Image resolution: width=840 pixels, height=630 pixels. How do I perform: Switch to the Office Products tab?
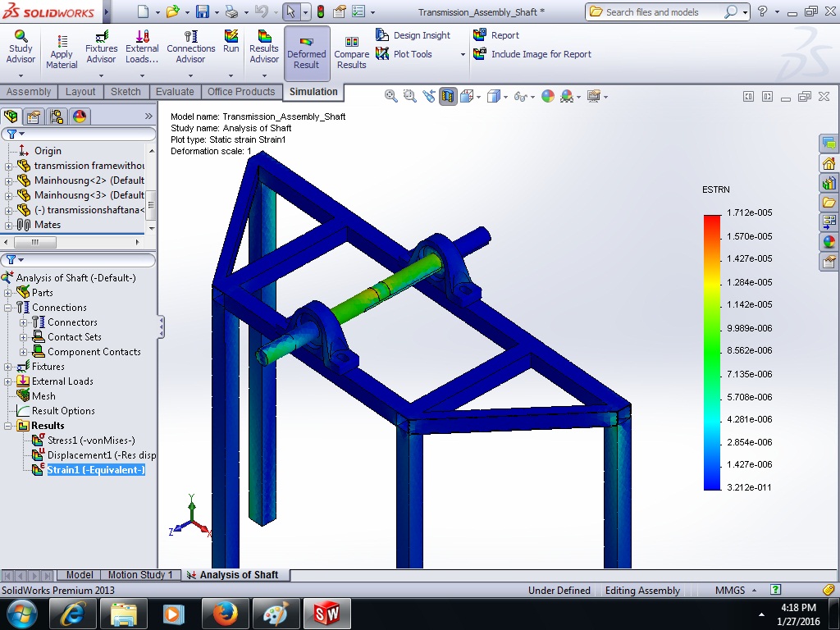[241, 92]
